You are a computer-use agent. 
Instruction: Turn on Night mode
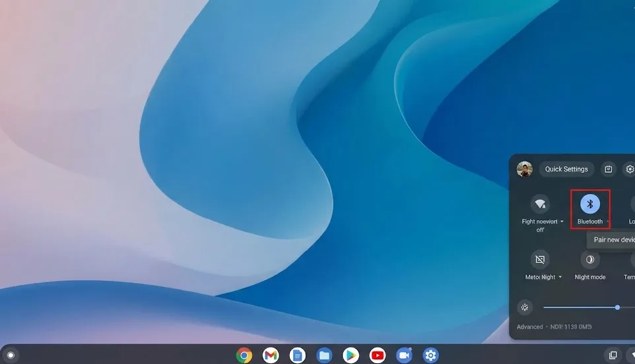590,260
